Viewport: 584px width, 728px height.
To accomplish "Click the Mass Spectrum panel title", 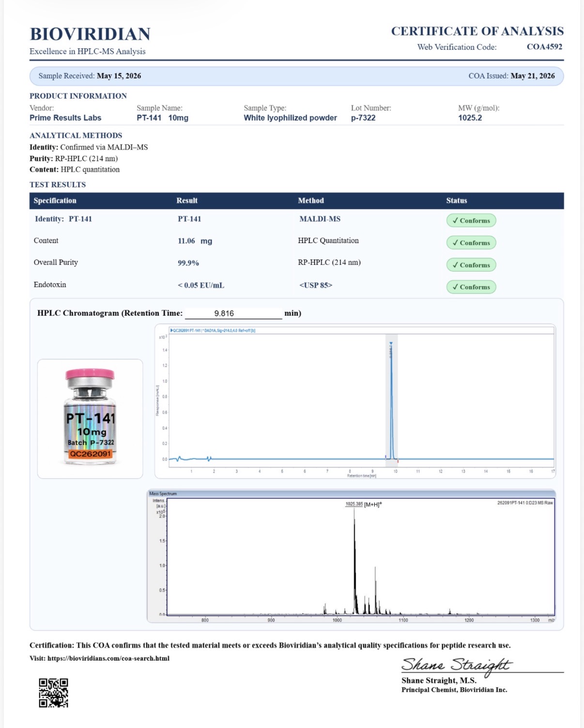I will [x=163, y=494].
